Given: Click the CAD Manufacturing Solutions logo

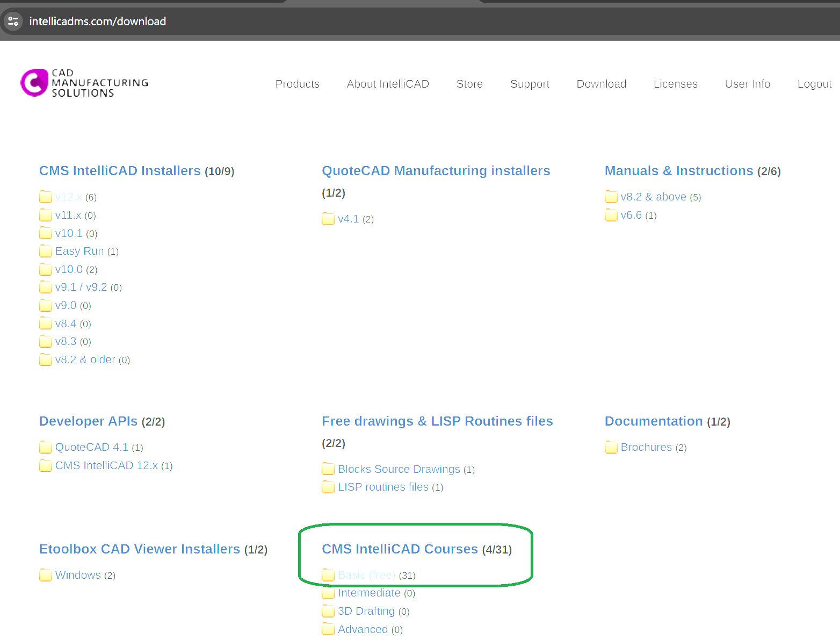Looking at the screenshot, I should coord(84,83).
